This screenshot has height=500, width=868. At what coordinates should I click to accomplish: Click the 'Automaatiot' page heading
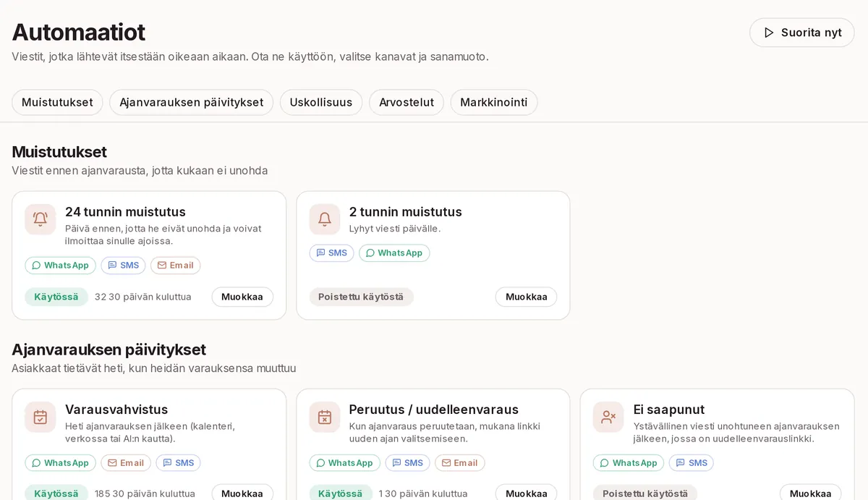(79, 32)
